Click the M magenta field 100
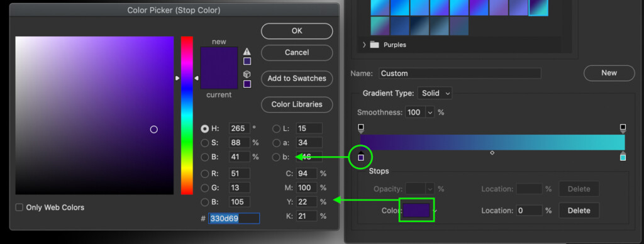The image size is (644, 244). [x=306, y=188]
